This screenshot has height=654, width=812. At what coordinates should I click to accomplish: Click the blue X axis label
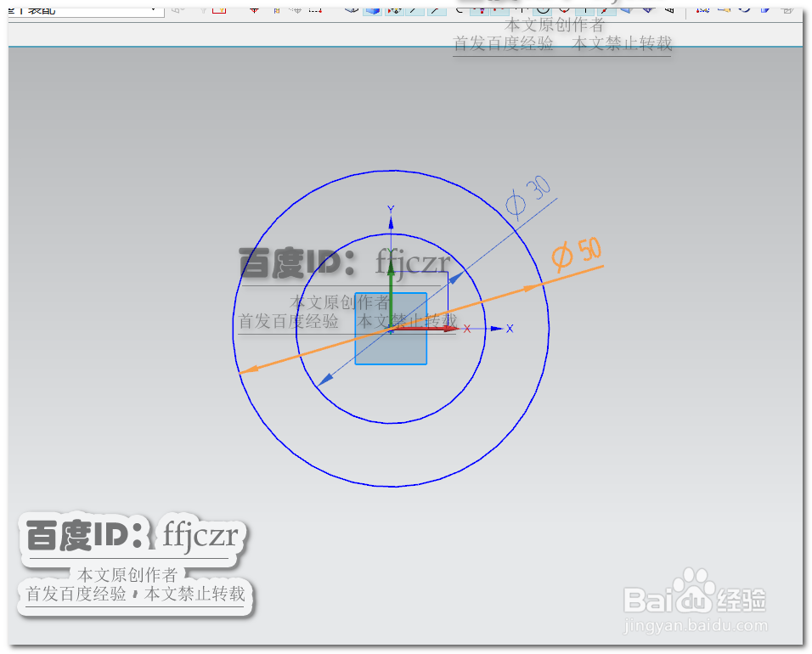pos(510,329)
